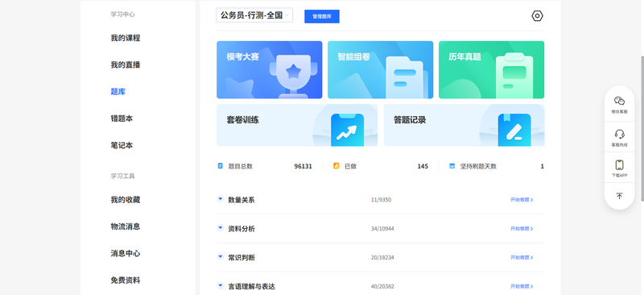The width and height of the screenshot is (644, 295).
Task: Click the 已做 orange pencil icon
Action: 336,166
